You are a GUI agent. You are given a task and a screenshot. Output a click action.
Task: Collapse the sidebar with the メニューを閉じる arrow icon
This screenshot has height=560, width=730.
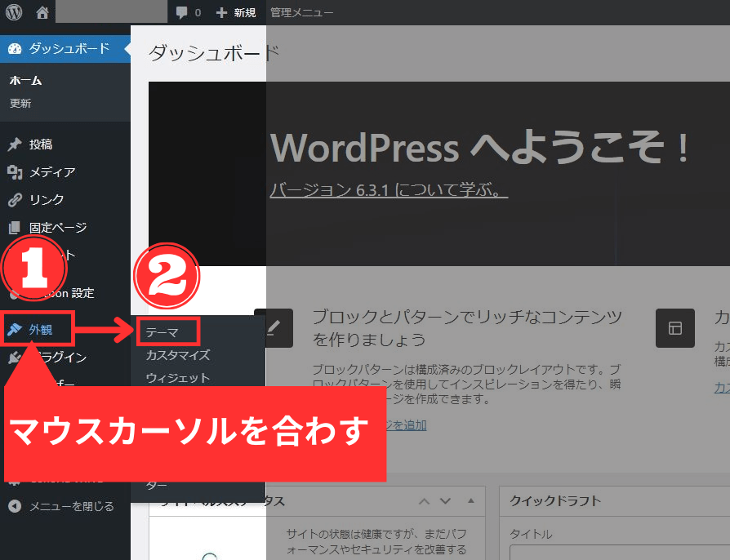pos(15,506)
